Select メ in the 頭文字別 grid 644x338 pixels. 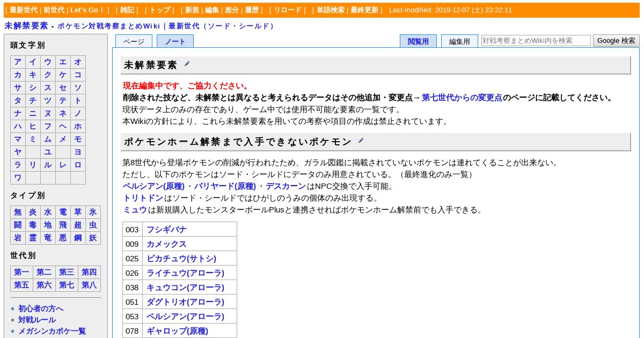pos(63,139)
